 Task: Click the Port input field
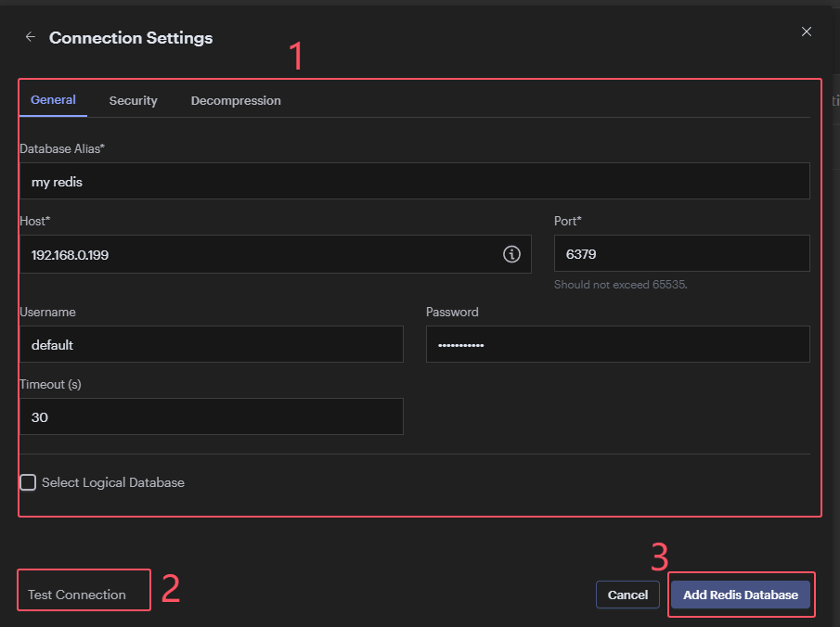pos(682,253)
